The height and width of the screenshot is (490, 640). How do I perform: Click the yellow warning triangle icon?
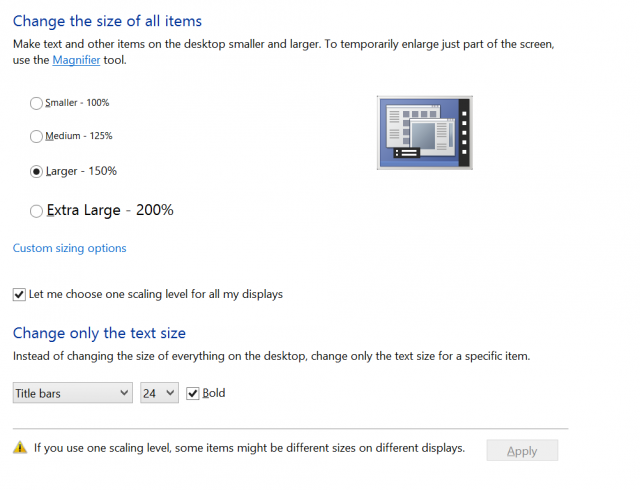20,448
